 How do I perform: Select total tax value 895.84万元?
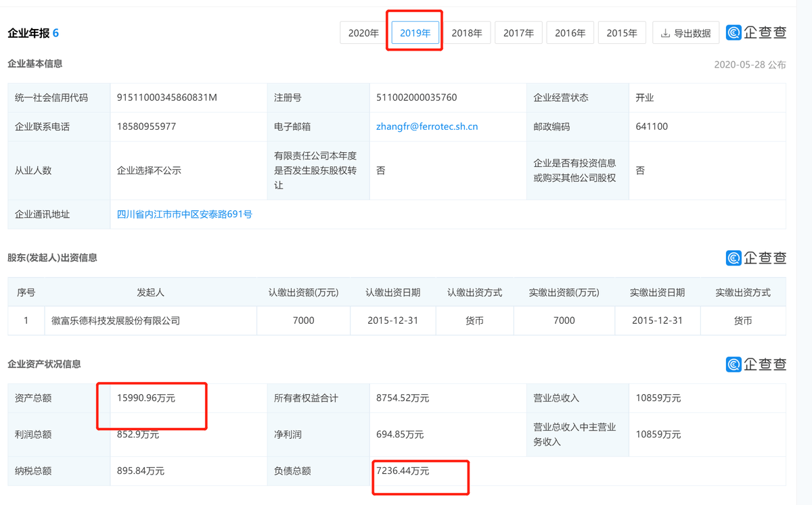click(x=141, y=471)
